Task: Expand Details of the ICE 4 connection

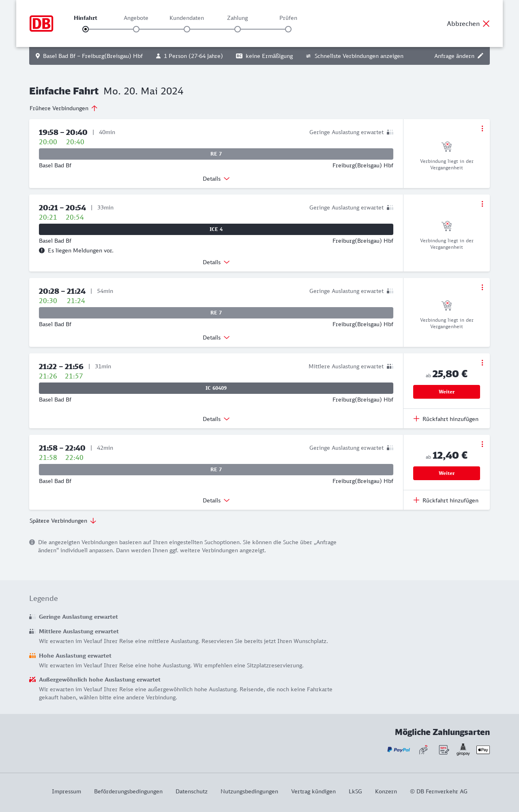Action: point(216,262)
